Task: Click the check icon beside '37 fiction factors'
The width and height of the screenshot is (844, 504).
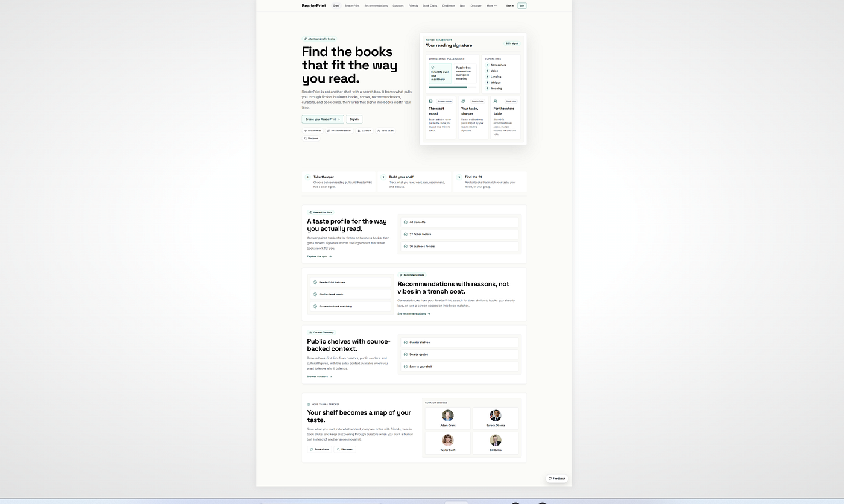Action: [x=406, y=234]
